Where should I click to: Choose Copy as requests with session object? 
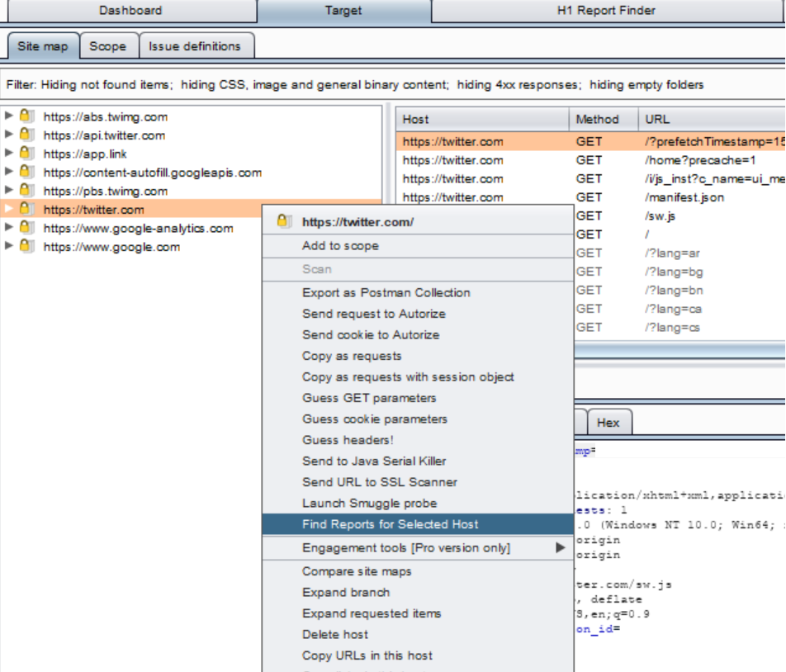point(418,376)
